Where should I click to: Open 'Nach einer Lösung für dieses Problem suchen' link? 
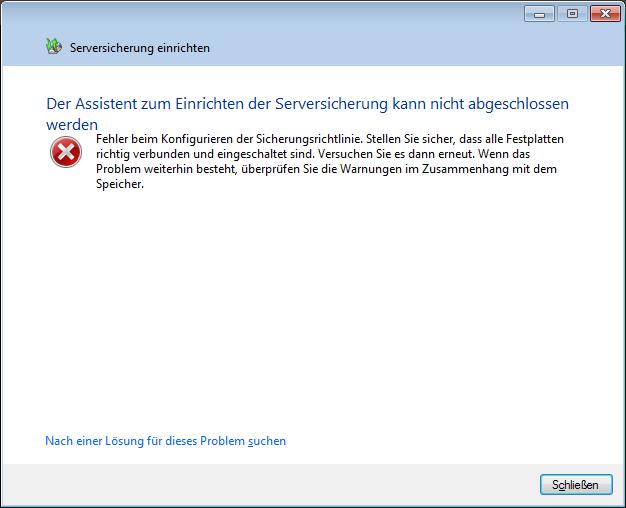166,441
